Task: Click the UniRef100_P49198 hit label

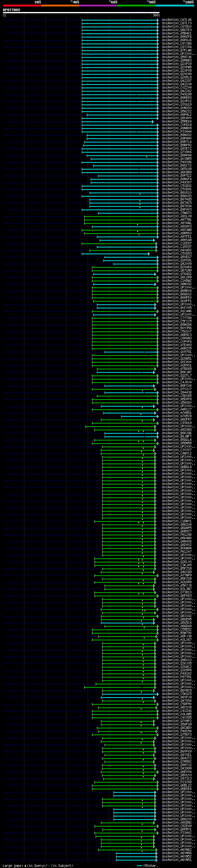Action: coord(177,94)
